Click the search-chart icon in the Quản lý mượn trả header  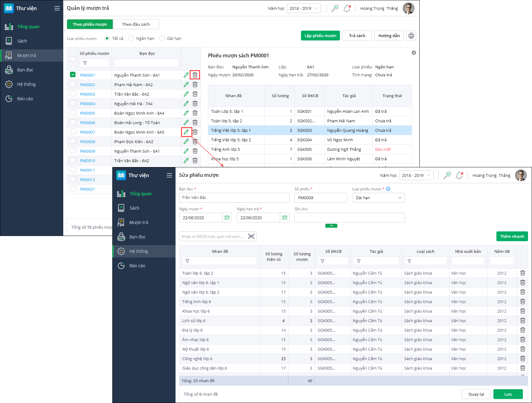point(335,8)
